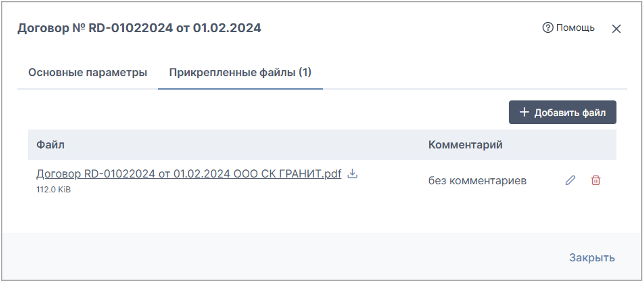Click the date 01.02.2024 in the dialog title
The width and height of the screenshot is (644, 282).
pos(227,28)
